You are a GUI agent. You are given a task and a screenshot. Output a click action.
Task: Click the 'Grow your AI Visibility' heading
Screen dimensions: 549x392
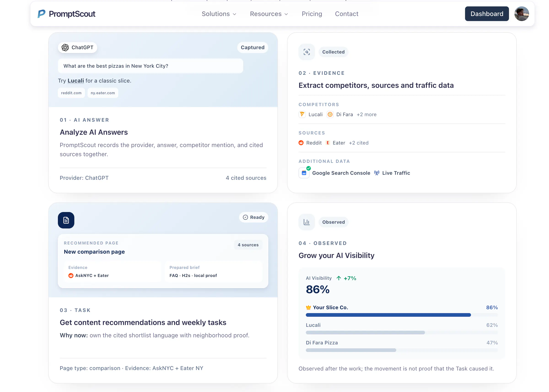(336, 255)
